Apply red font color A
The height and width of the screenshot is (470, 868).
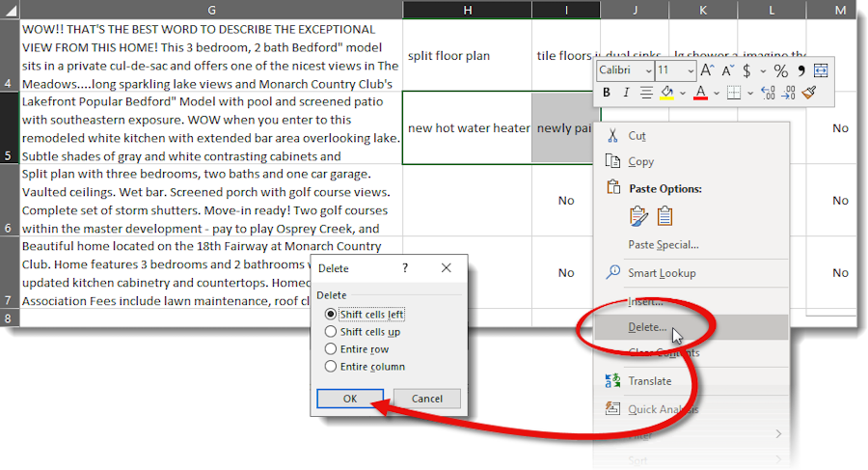tap(700, 93)
